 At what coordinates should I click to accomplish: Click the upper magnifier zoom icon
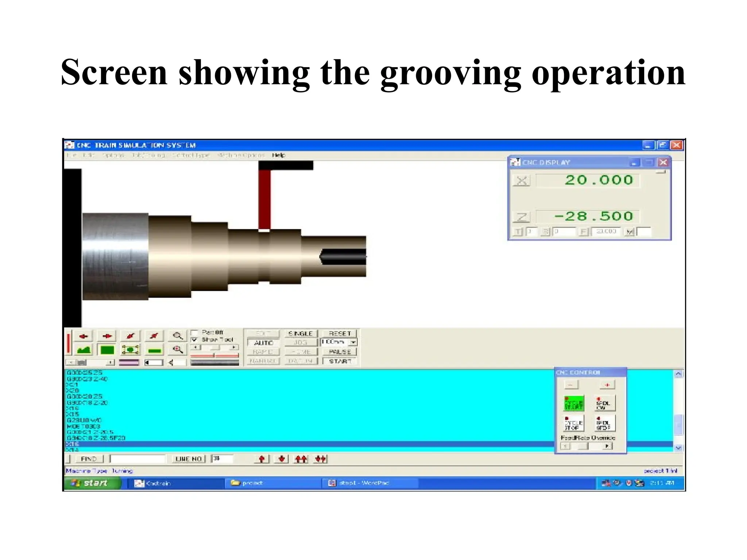pos(178,336)
